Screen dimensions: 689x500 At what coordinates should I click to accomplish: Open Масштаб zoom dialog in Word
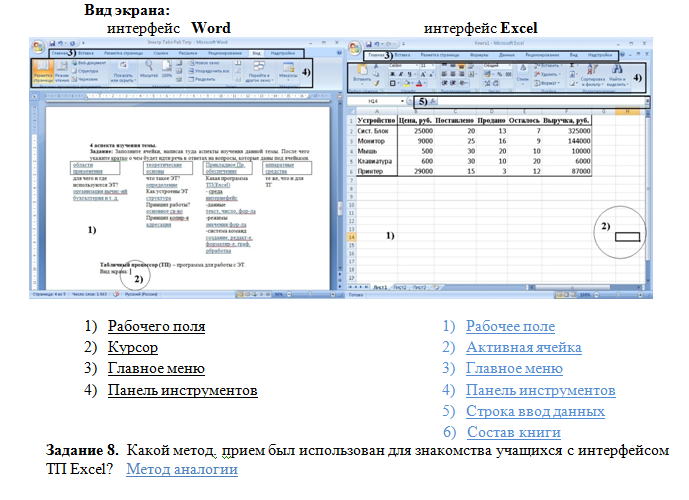(149, 69)
